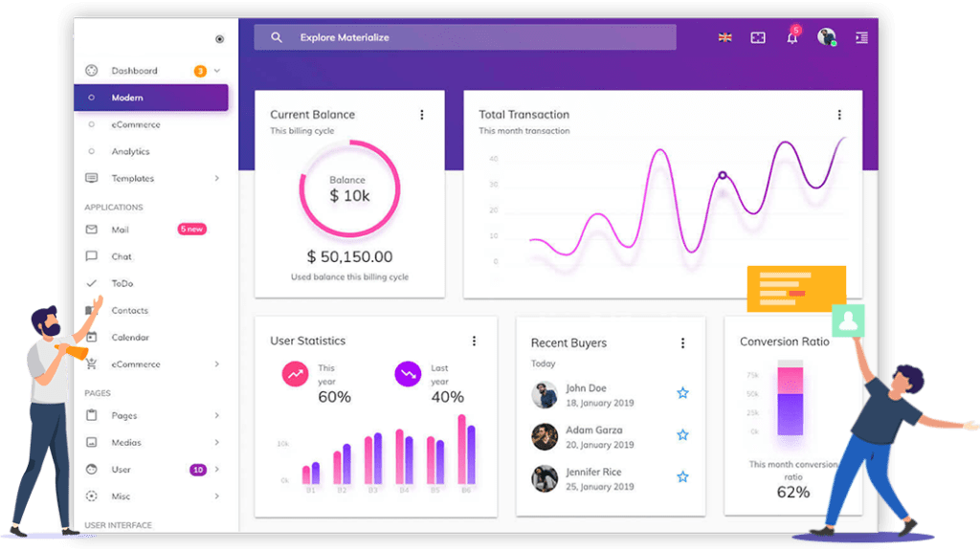Screen dimensions: 980x551
Task: Click the user avatar in top bar
Action: coord(826,37)
